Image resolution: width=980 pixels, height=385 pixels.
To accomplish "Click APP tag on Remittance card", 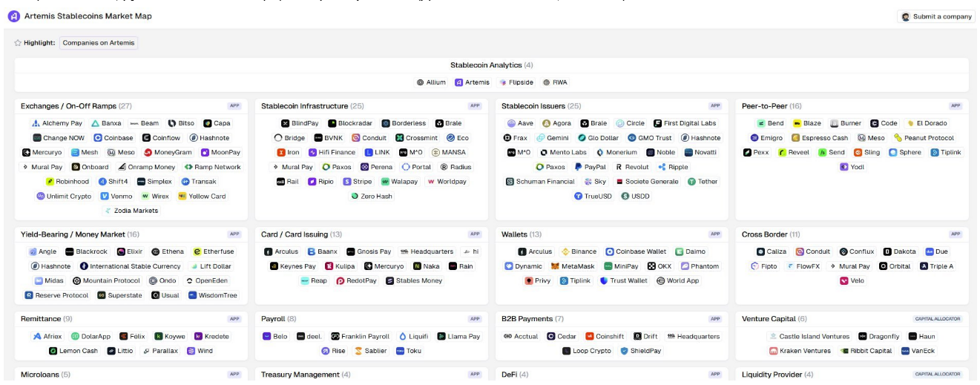I will (234, 319).
